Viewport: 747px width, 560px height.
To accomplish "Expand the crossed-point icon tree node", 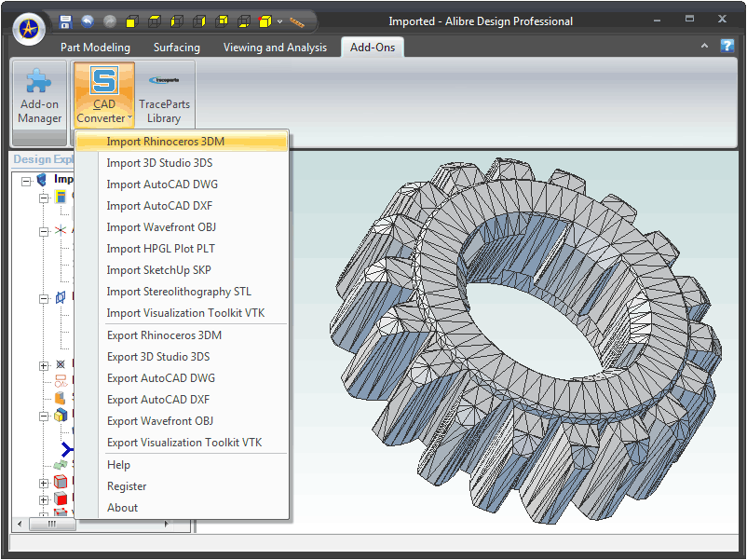I will pos(44,365).
